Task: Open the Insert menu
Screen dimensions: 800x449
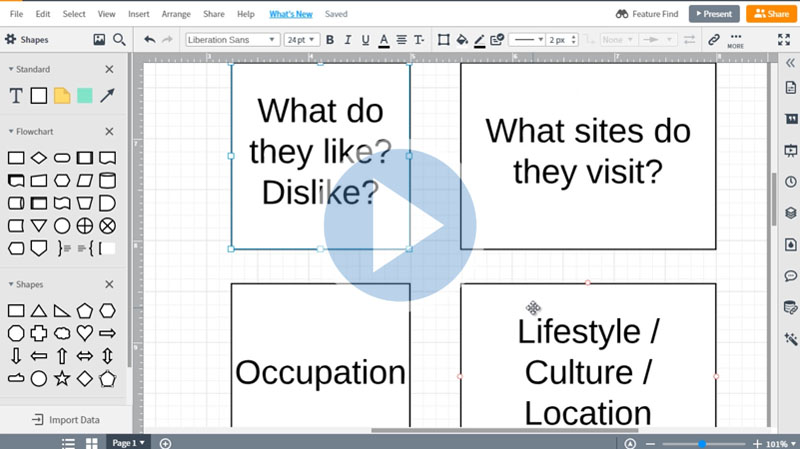Action: [138, 14]
